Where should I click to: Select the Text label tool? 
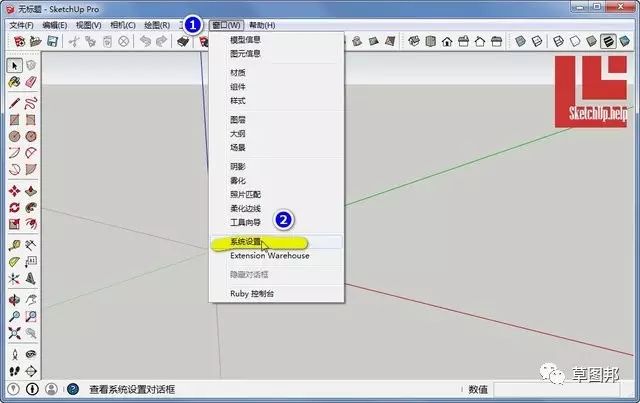pyautogui.click(x=31, y=262)
